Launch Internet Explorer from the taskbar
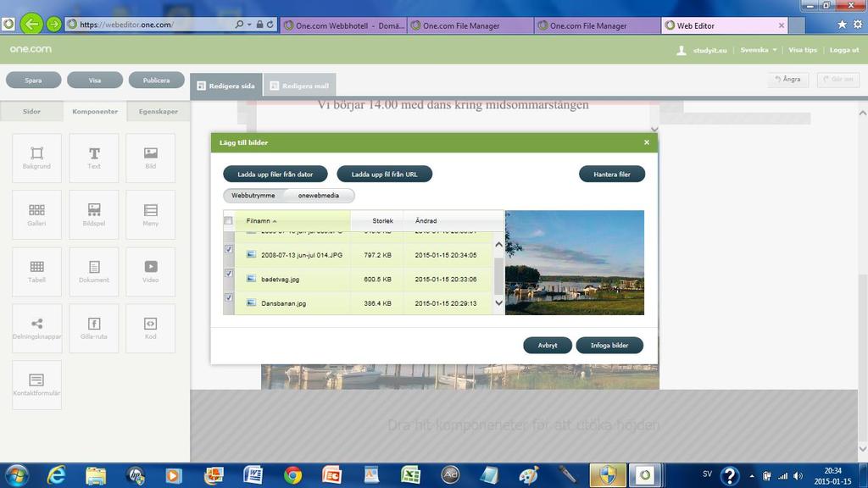This screenshot has height=488, width=868. (57, 475)
